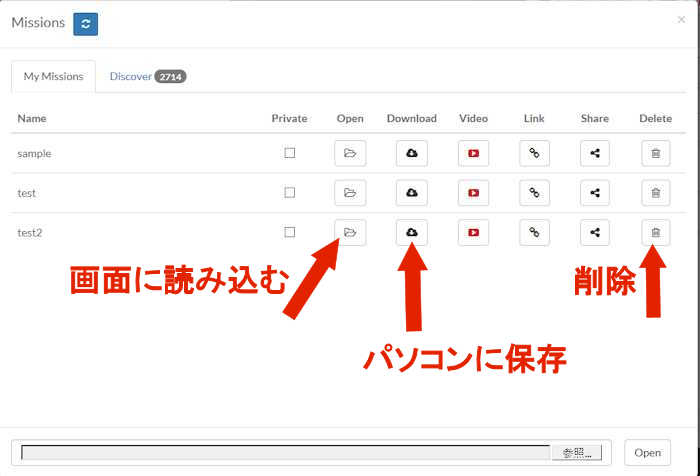The height and width of the screenshot is (476, 700).
Task: Play video for sample mission
Action: click(x=473, y=153)
